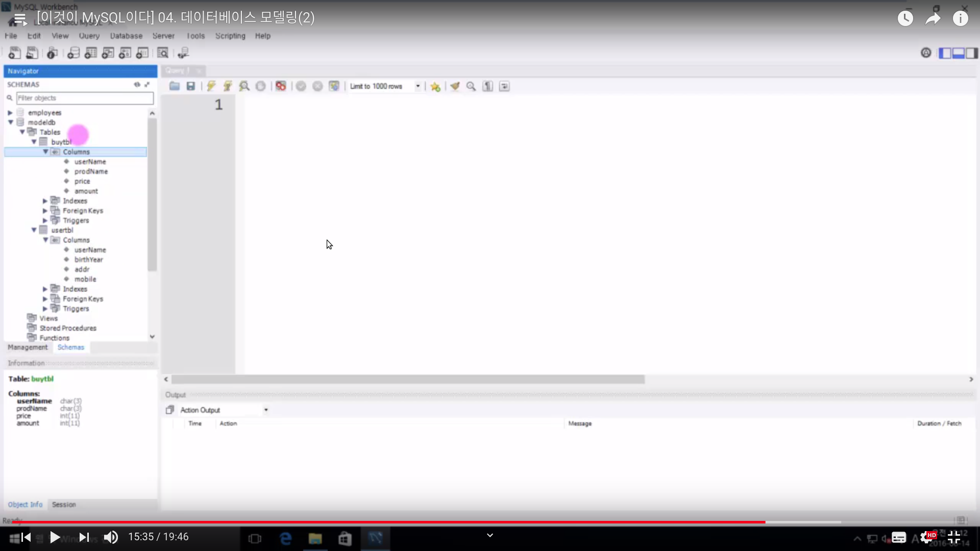Execute statement under cursor icon
The width and height of the screenshot is (980, 551).
(228, 86)
